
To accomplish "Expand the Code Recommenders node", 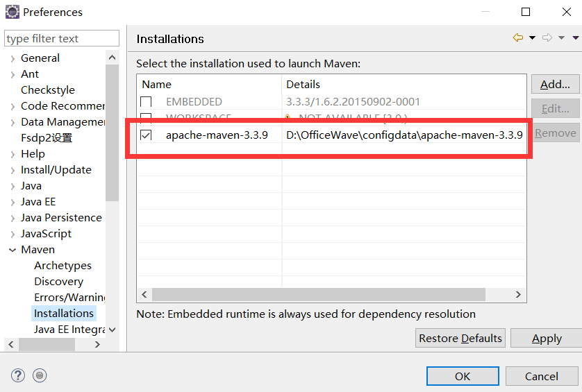I will coord(13,106).
